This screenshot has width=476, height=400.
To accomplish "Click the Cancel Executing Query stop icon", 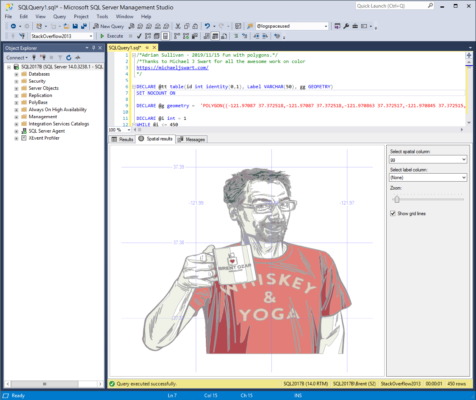I will click(131, 36).
